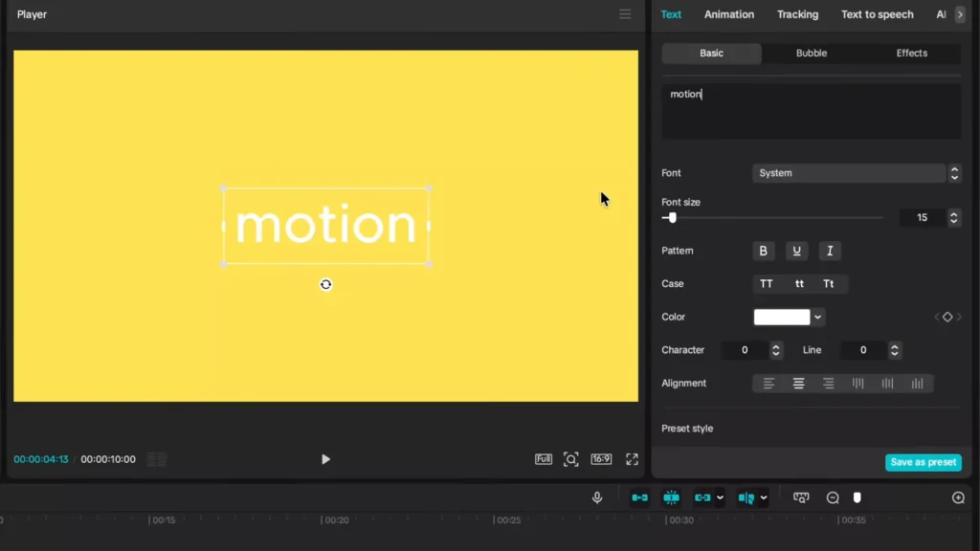Switch to the Animation tab
Viewport: 980px width, 551px height.
point(729,14)
